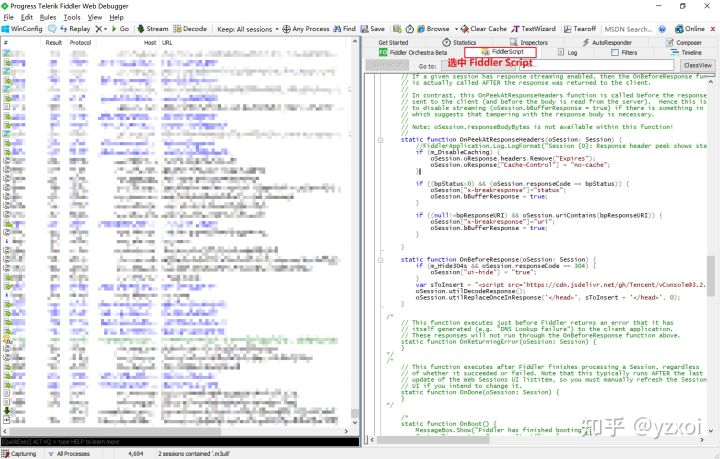Clear Cache from the toolbar
Viewport: 720px width, 459px height.
[x=484, y=28]
